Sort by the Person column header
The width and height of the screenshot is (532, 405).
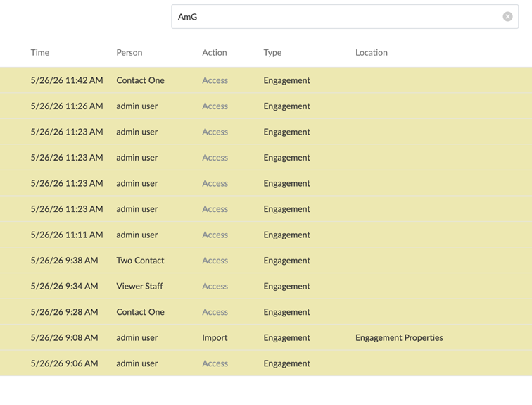pyautogui.click(x=129, y=53)
